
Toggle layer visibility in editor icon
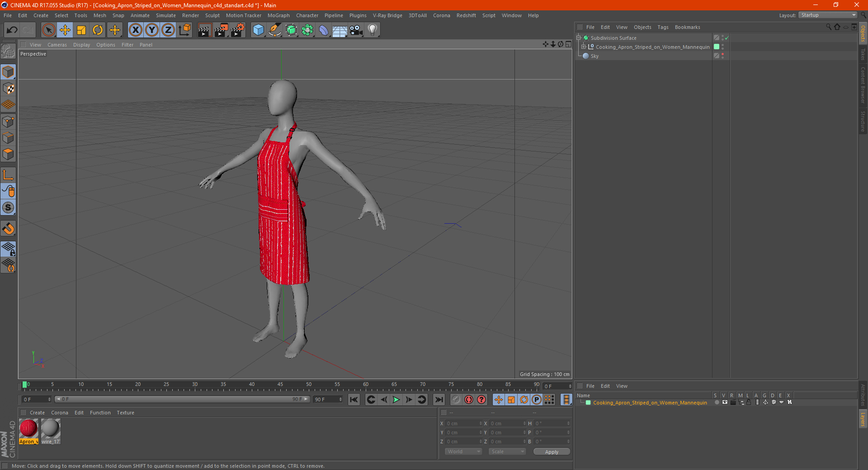point(725,402)
